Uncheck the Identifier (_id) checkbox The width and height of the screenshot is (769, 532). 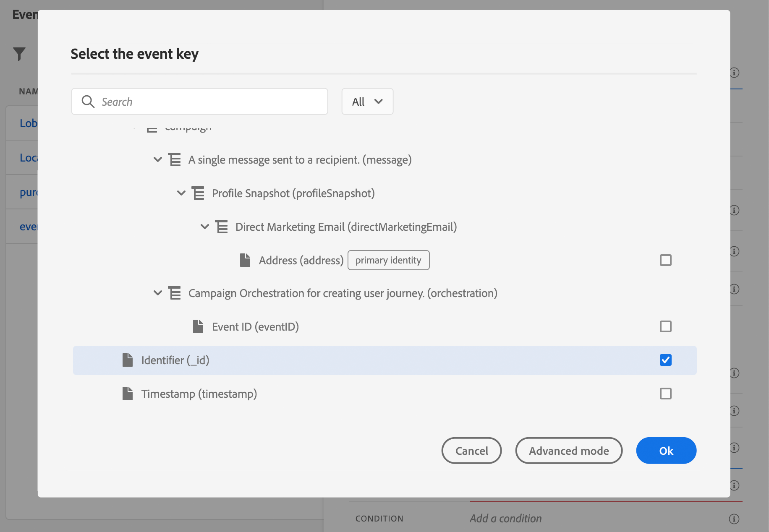pos(666,360)
